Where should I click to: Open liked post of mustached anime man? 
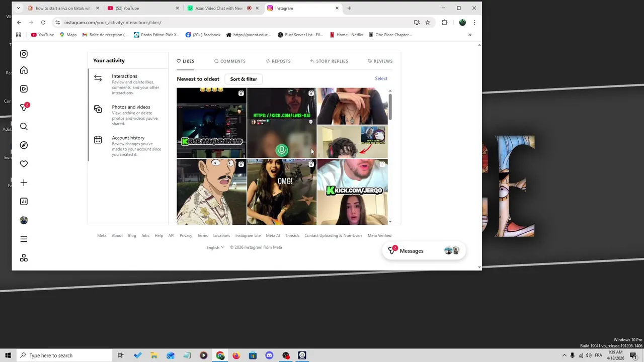211,192
